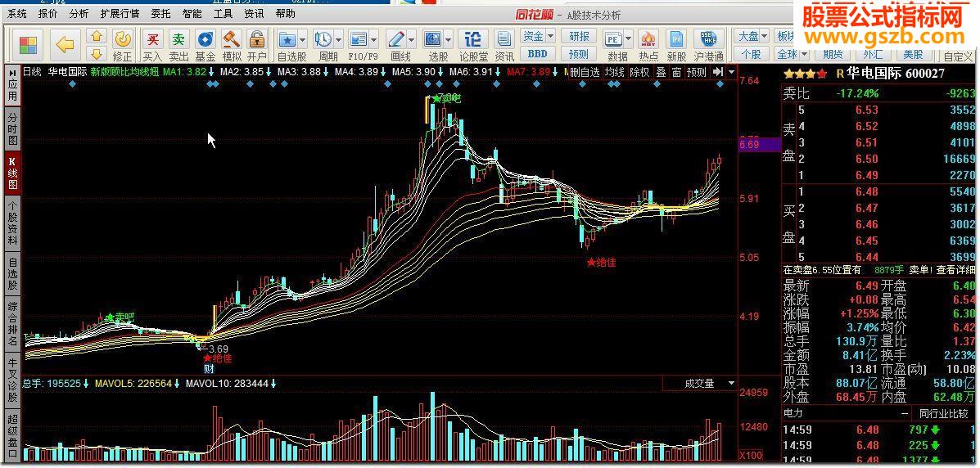Open the chart toolbar overflow down arrow
The height and width of the screenshot is (468, 980).
point(730,72)
